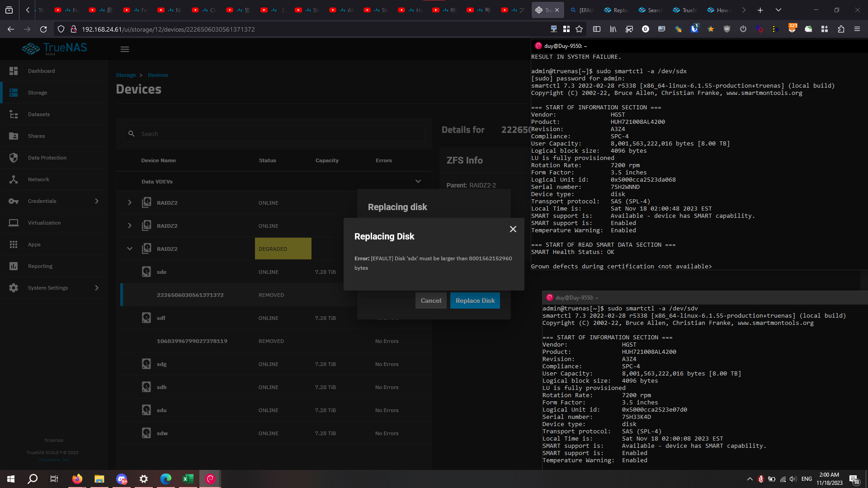Reload the page in browser
Screen dimensions: 868x488
[x=43, y=29]
